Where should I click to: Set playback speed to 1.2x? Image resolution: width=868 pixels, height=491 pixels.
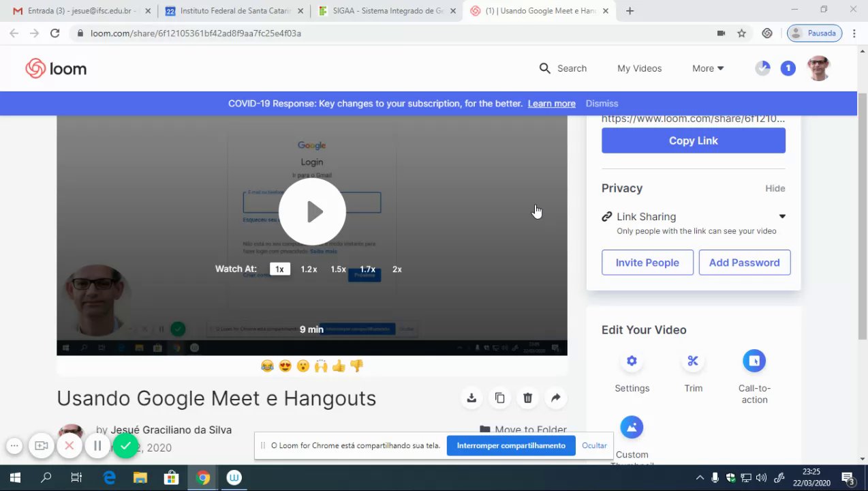(x=309, y=269)
